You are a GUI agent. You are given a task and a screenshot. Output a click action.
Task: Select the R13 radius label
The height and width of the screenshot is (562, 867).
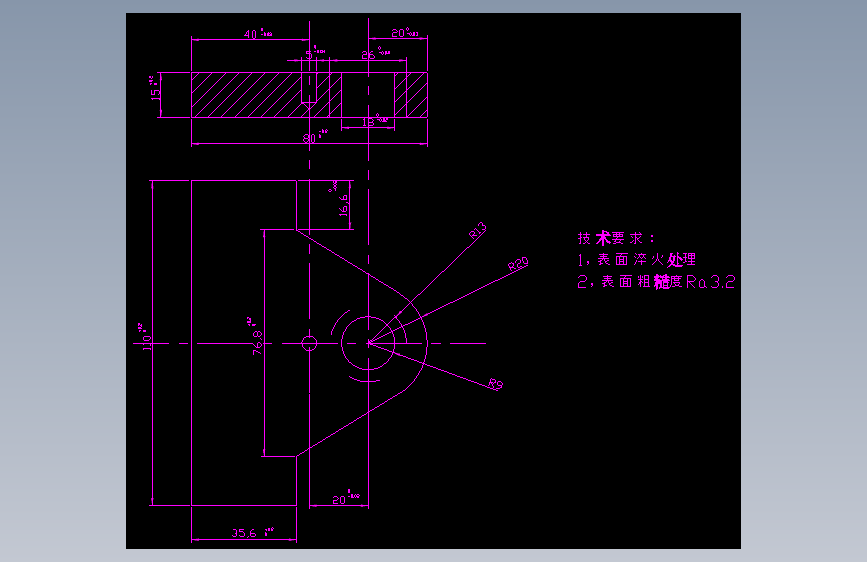pos(478,231)
